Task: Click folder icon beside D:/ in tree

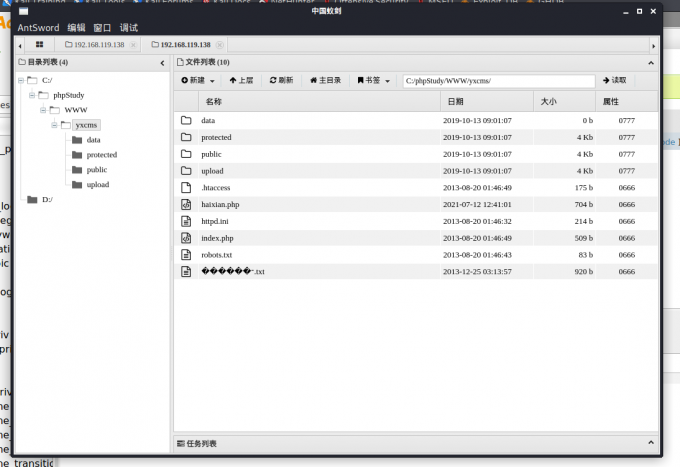Action: click(x=32, y=199)
